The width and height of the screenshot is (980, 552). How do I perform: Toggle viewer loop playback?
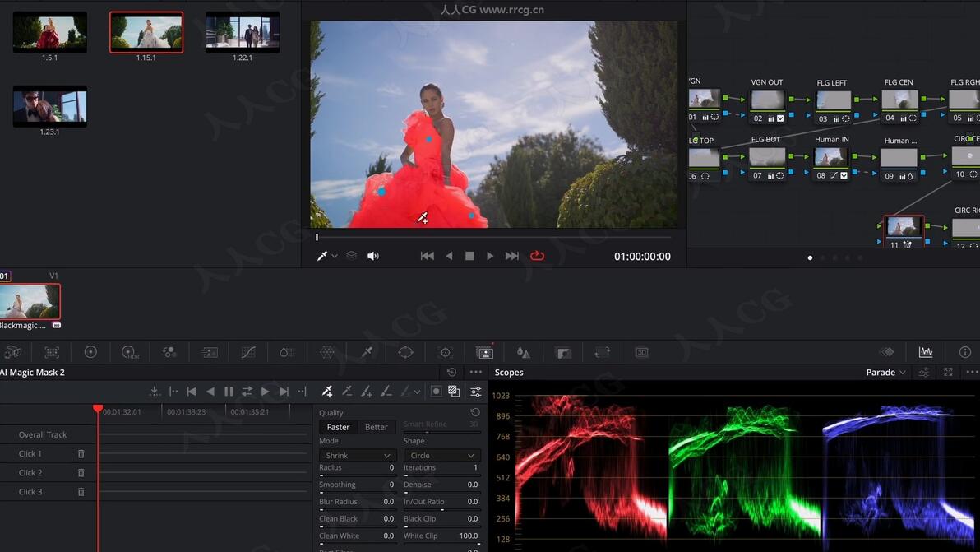click(x=537, y=257)
